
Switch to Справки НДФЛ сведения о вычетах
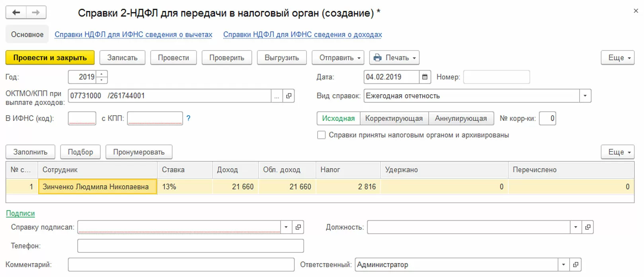click(133, 35)
